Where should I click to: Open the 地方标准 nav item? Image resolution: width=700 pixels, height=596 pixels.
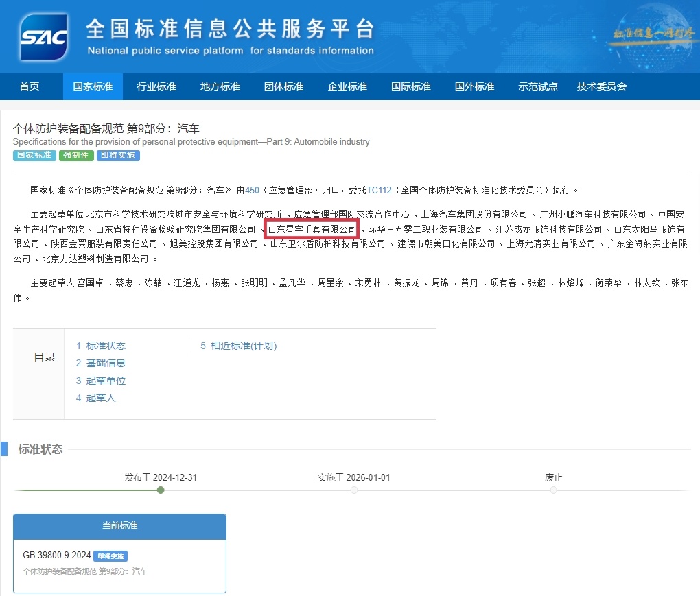pos(220,86)
